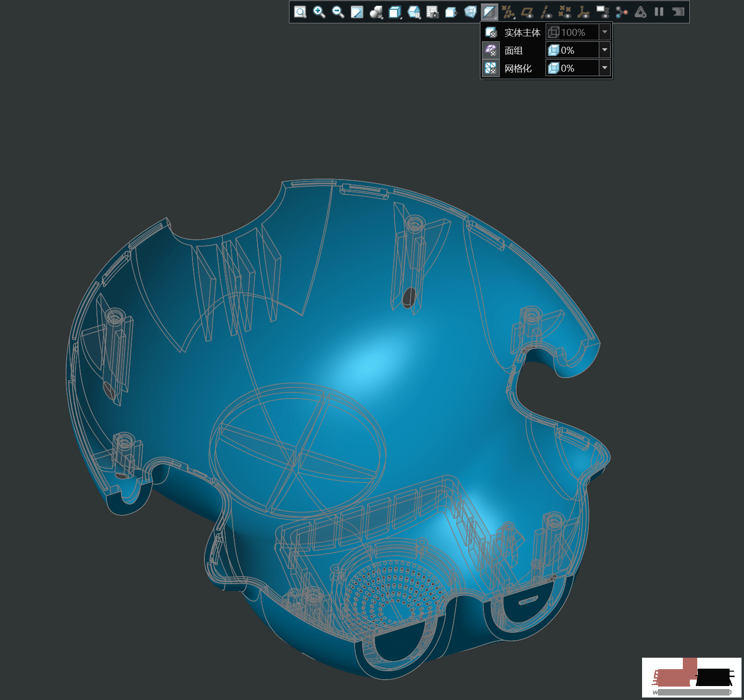Expand the 0% dropdown beside 面组

click(x=605, y=50)
